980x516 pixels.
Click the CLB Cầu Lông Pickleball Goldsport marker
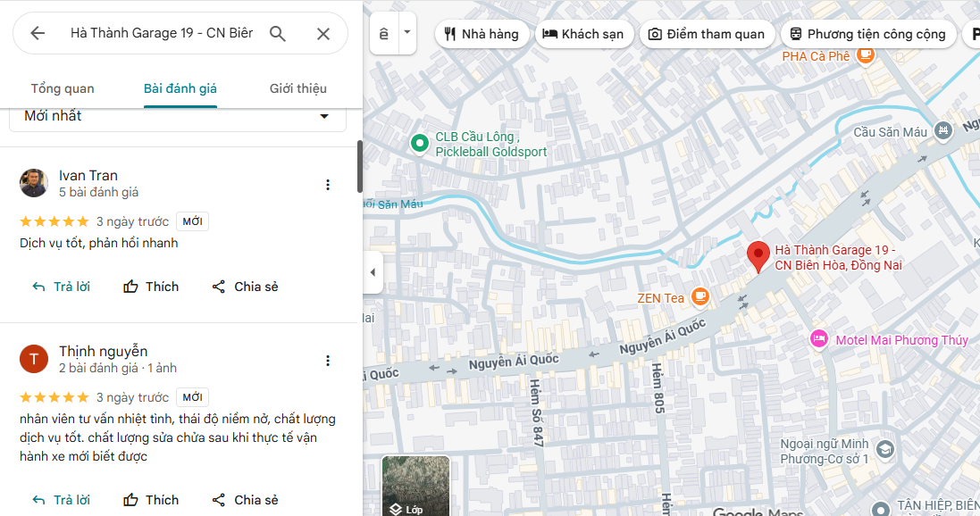pyautogui.click(x=419, y=144)
